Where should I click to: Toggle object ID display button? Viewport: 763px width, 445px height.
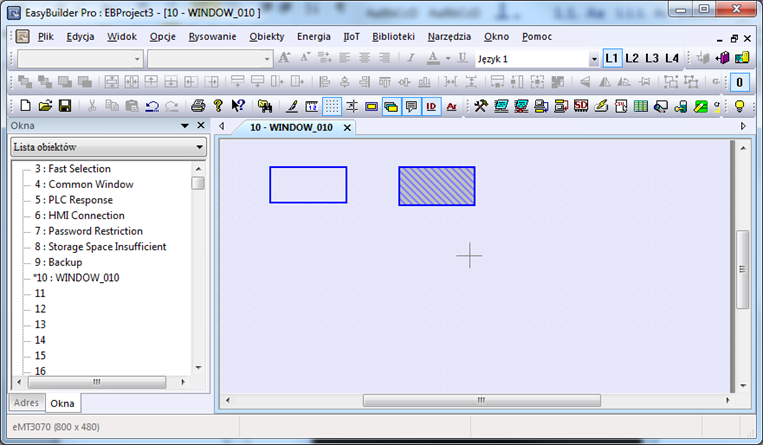click(x=431, y=106)
